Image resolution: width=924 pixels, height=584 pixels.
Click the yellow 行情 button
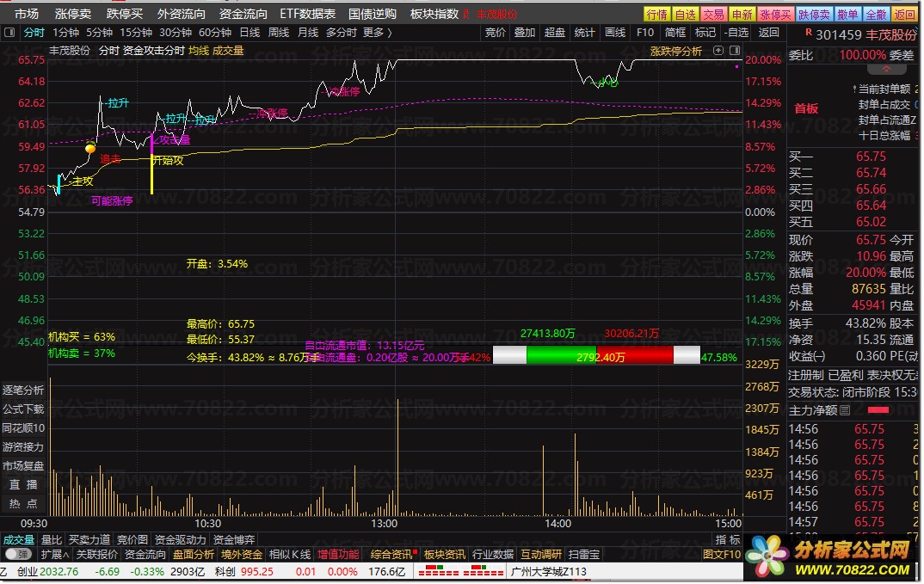tap(656, 14)
